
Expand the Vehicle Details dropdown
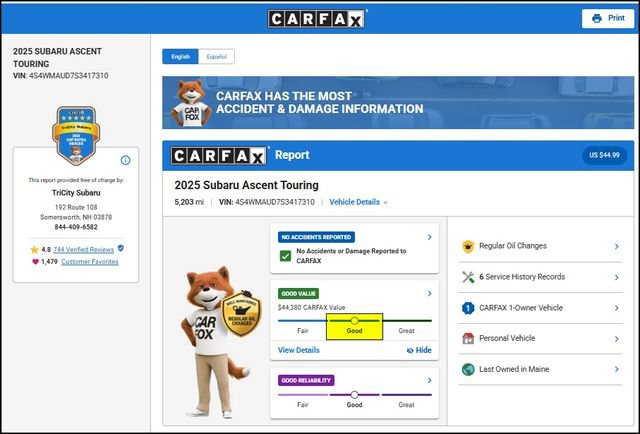[358, 202]
